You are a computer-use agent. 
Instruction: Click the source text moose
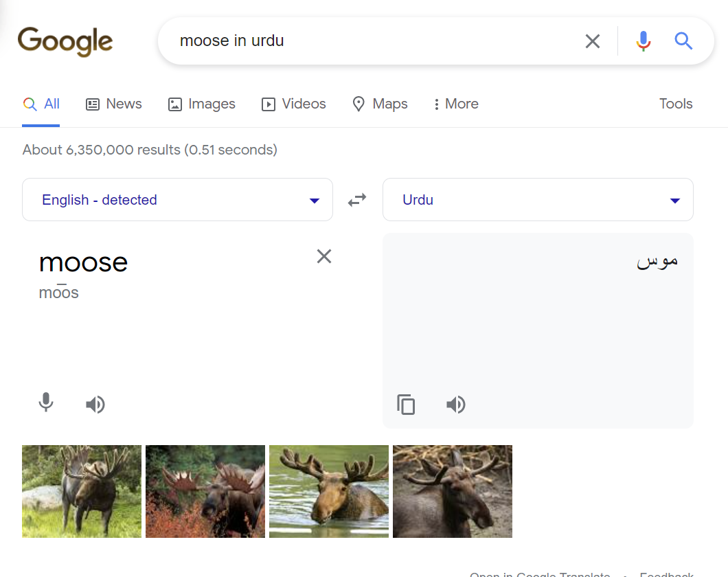(x=84, y=262)
